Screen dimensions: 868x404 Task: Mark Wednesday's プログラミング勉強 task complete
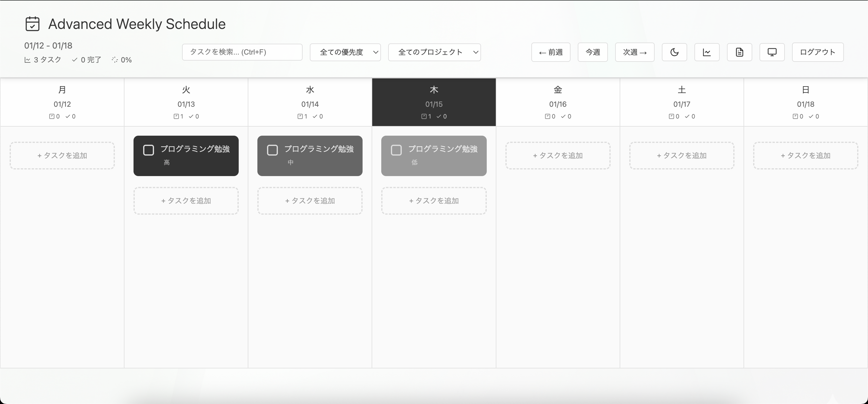click(x=272, y=150)
